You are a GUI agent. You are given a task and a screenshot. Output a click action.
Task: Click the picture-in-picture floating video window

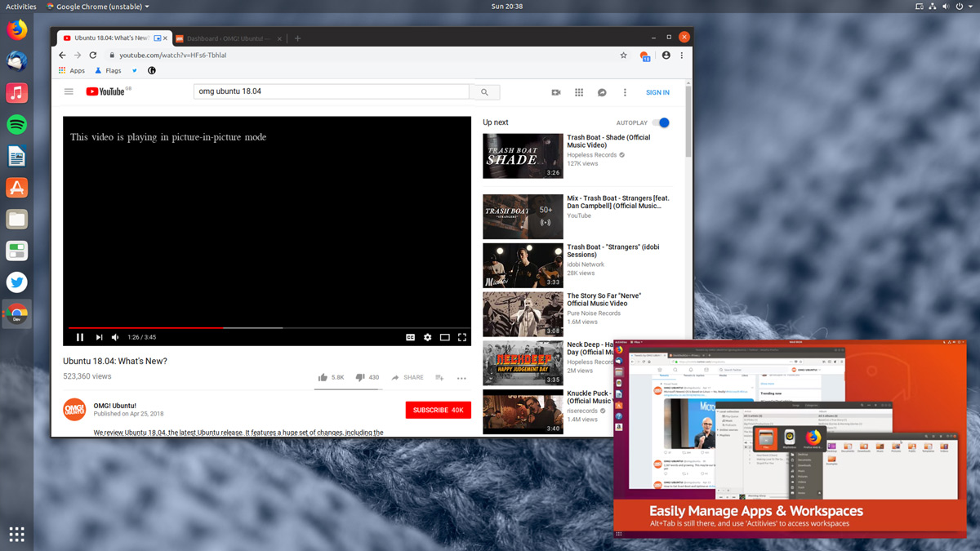click(x=790, y=438)
